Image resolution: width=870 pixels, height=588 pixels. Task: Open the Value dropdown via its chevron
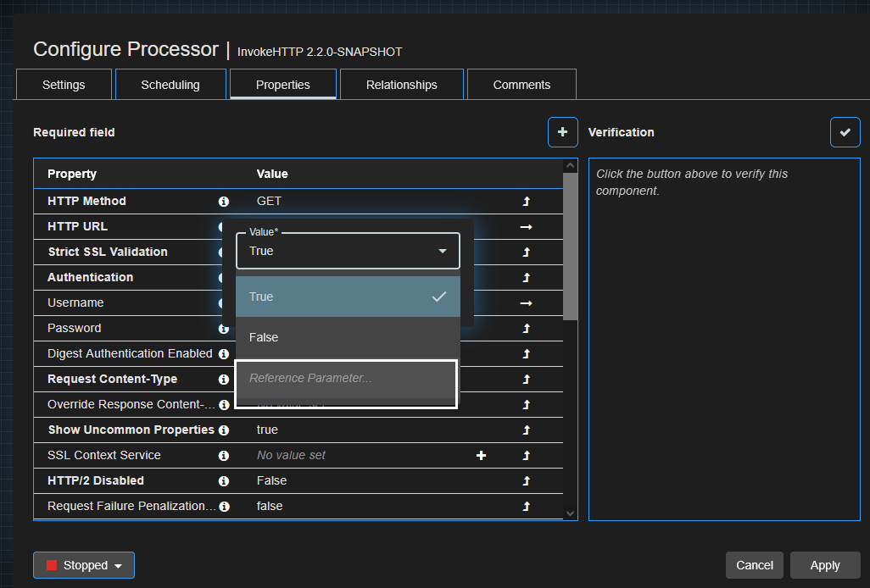click(x=442, y=251)
